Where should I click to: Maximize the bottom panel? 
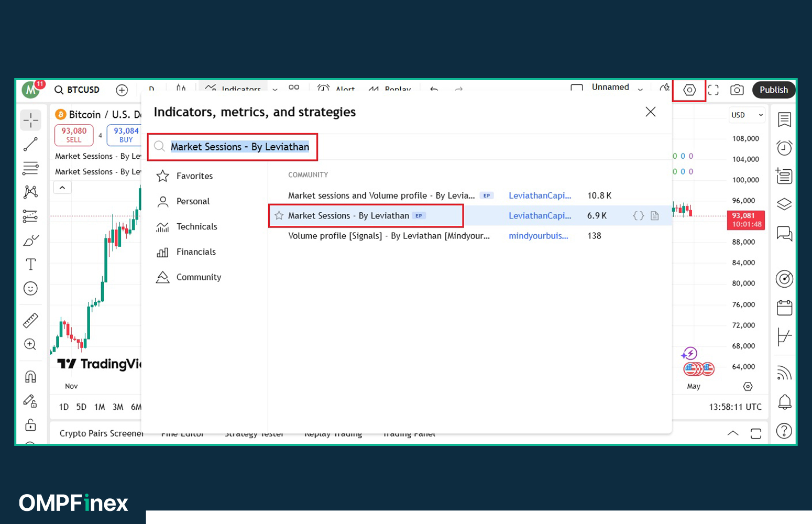[x=755, y=433]
